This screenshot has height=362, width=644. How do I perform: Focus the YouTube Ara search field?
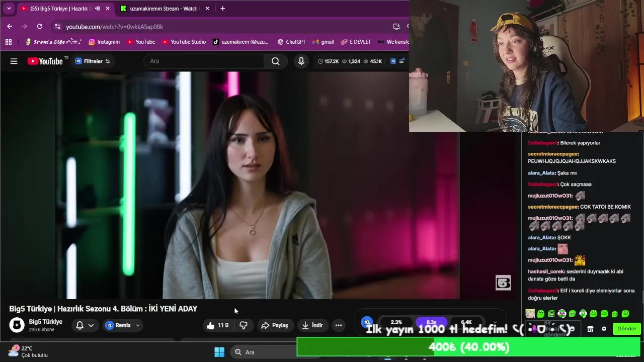[x=204, y=61]
